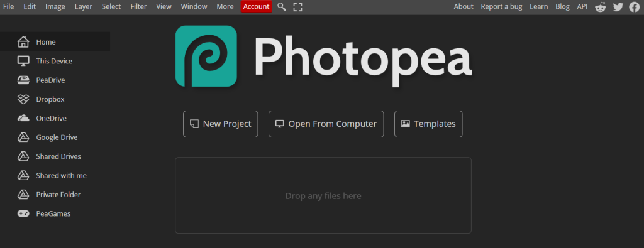Click the Private Folder icon
The width and height of the screenshot is (644, 248).
tap(23, 194)
